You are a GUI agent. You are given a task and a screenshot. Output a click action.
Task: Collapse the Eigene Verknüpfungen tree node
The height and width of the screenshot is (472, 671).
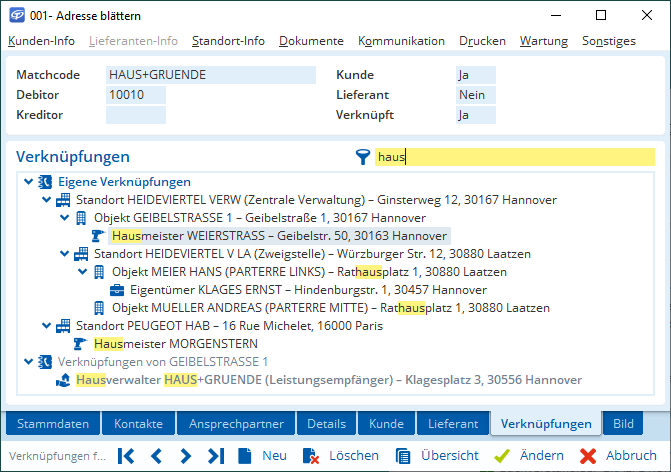click(x=28, y=182)
